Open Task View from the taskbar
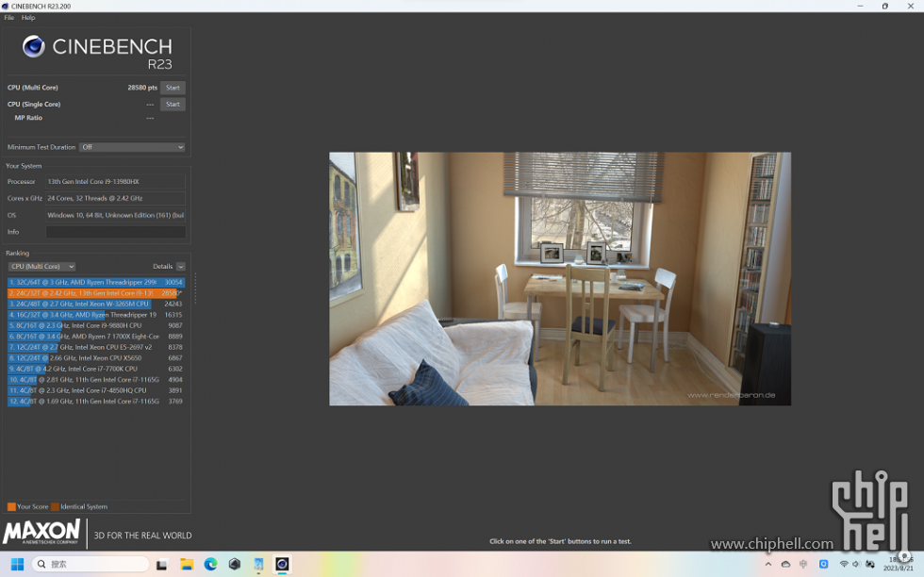Viewport: 924px width, 577px height. coord(161,565)
